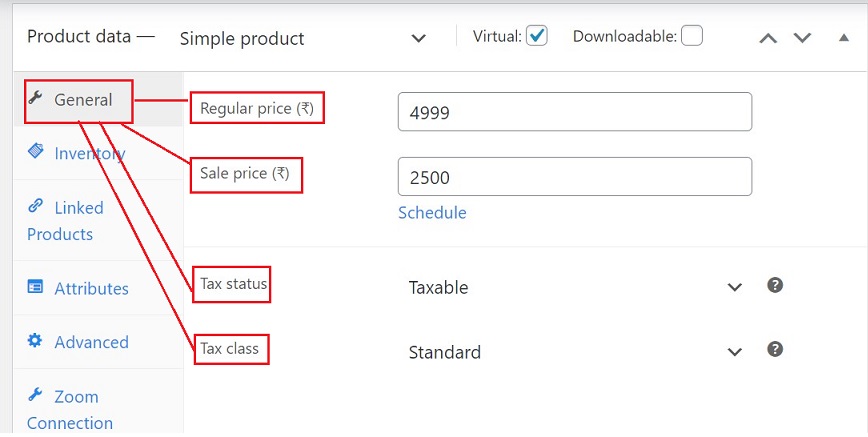
Task: Expand the Tax class Standard dropdown
Action: click(575, 352)
